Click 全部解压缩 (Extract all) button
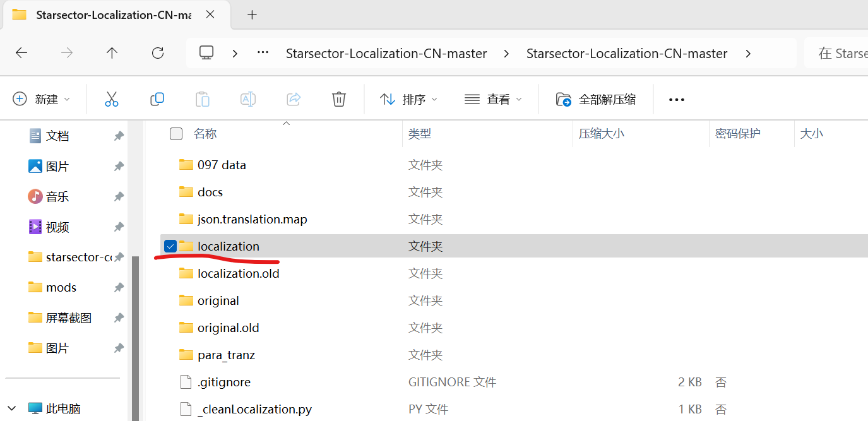 [596, 99]
